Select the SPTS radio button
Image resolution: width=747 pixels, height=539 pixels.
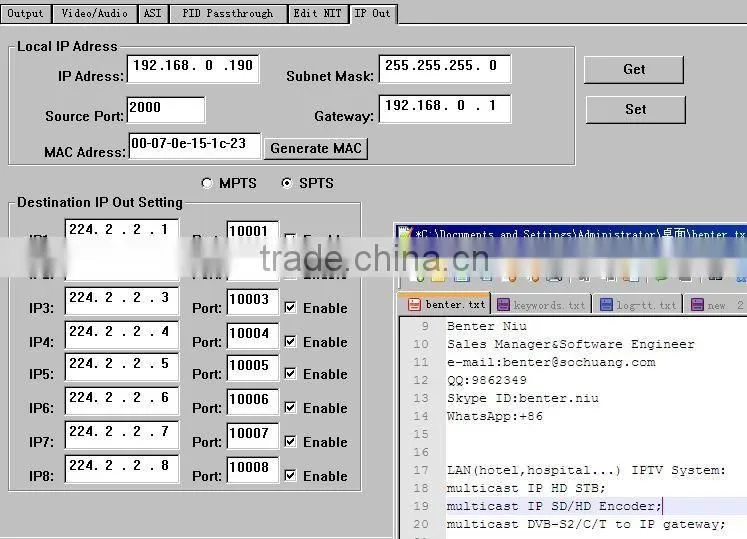click(x=287, y=183)
